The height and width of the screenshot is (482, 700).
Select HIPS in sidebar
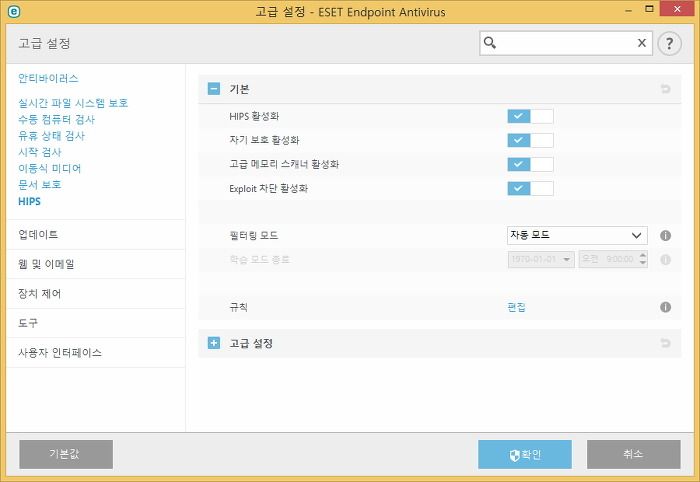29,201
